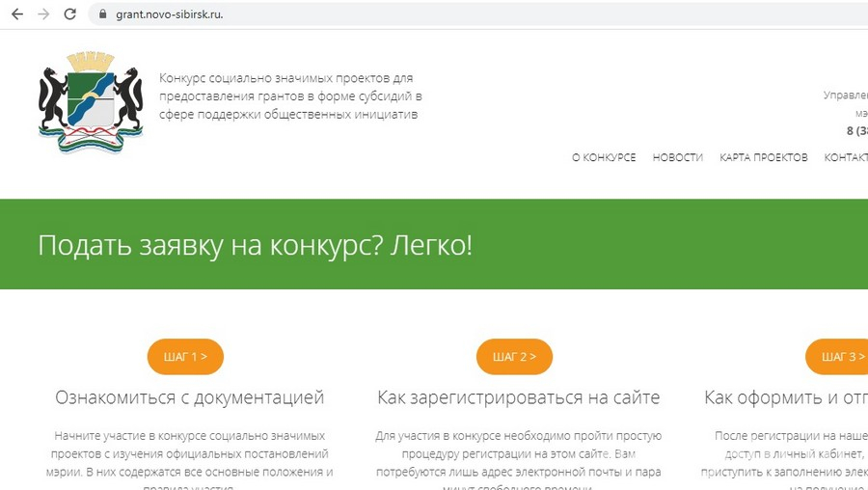Click the Ознакомиться с документацией heading
Image resolution: width=868 pixels, height=490 pixels.
click(189, 397)
